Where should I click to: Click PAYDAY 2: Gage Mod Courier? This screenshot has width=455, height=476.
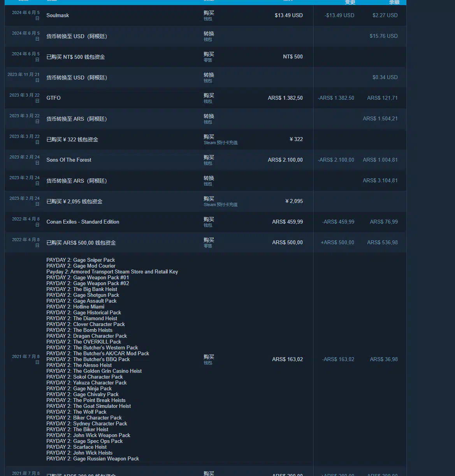coord(81,266)
